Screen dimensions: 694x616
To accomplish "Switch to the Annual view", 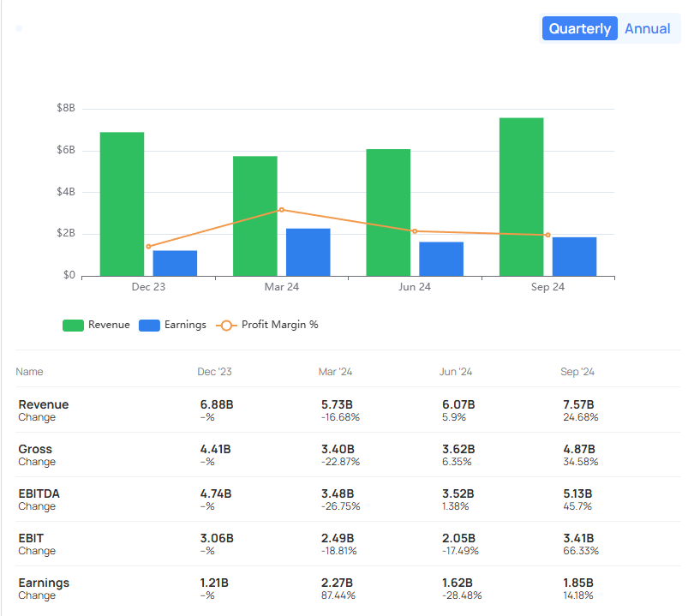I will [x=647, y=29].
